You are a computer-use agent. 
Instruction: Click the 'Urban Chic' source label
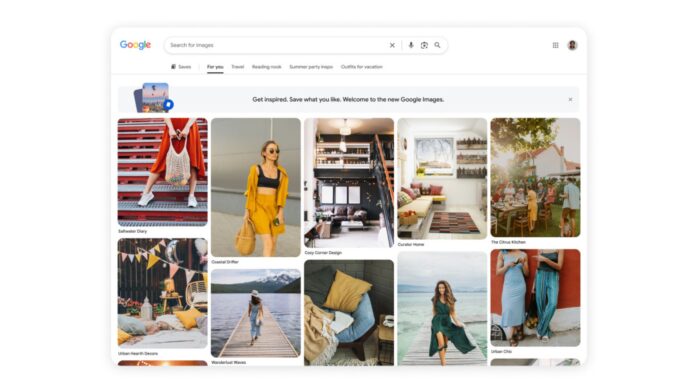pyautogui.click(x=502, y=351)
